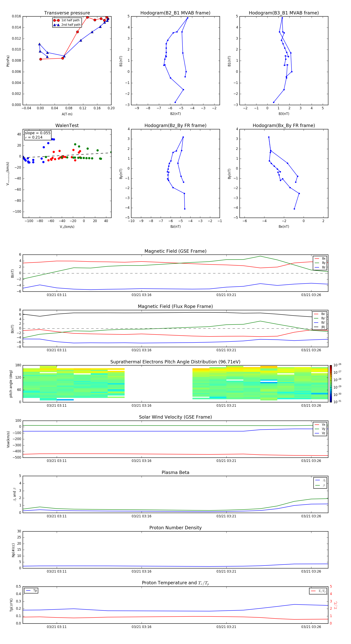Click the '03/21 03:11' tick on GSE plot

pyautogui.click(x=57, y=295)
